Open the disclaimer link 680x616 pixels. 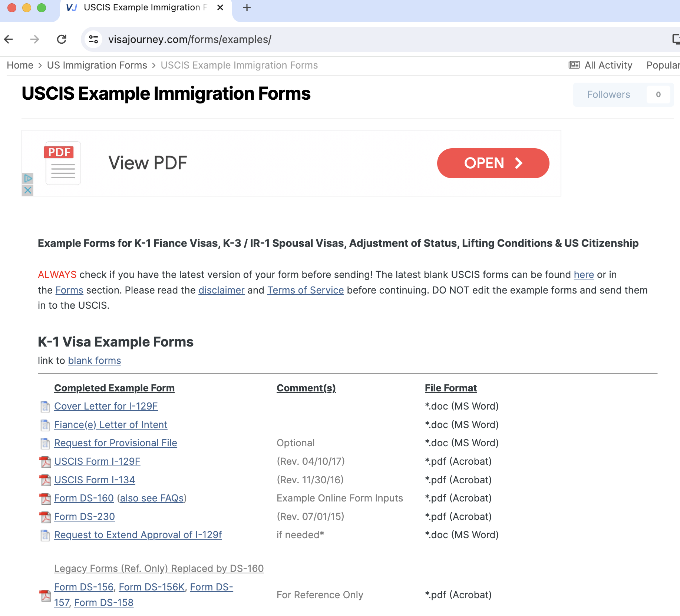[221, 290]
